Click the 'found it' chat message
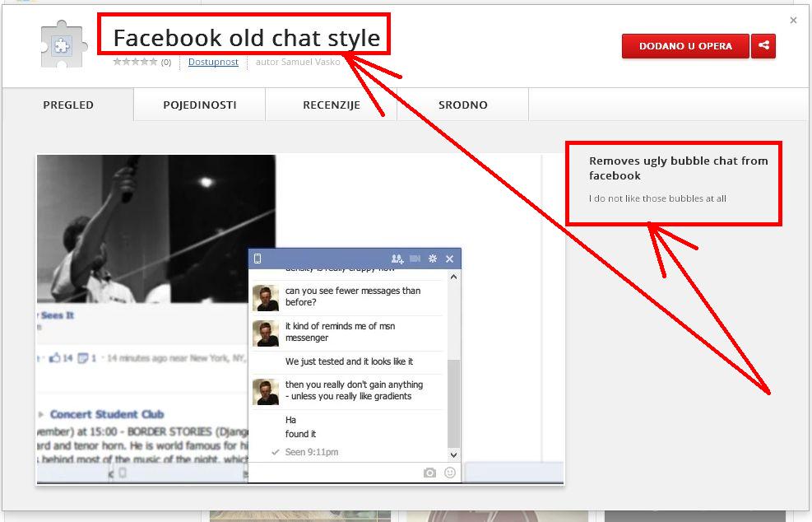Screen dimensions: 812x522 tap(300, 434)
